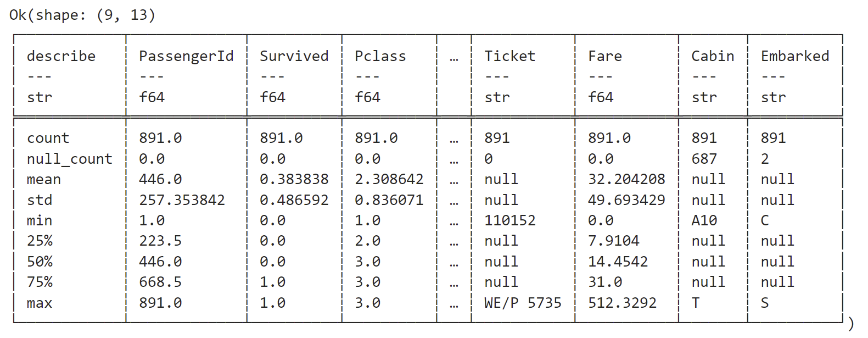Click the Ticket column header
Viewport: 868px width, 338px height.
509,56
